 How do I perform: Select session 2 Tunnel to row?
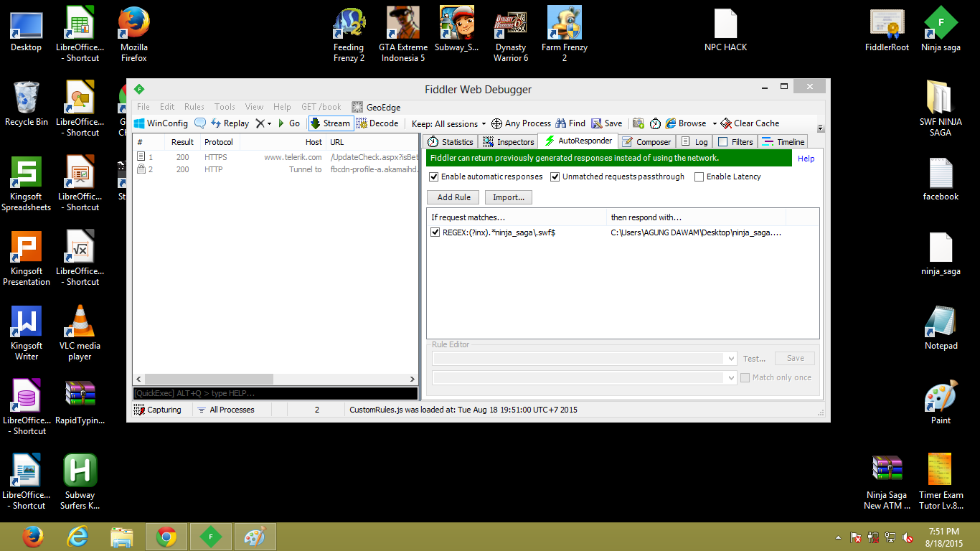pos(275,169)
